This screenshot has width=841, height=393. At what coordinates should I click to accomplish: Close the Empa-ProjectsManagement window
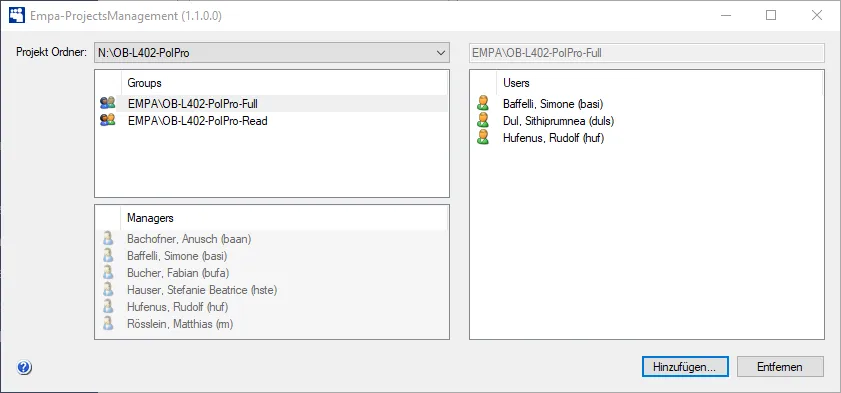(816, 16)
